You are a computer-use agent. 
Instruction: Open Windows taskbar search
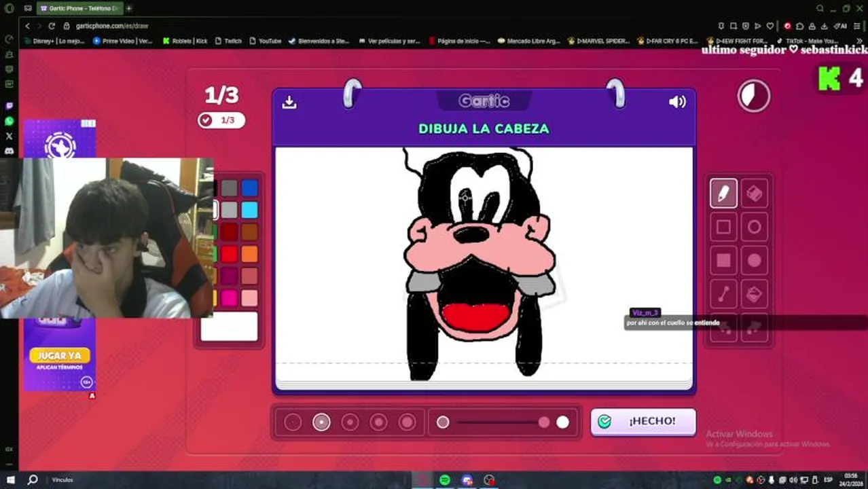(32, 480)
